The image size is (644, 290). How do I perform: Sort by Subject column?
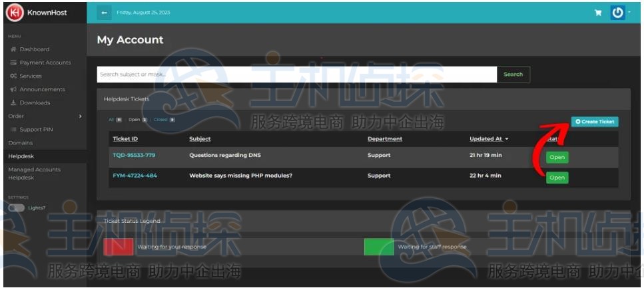click(200, 139)
